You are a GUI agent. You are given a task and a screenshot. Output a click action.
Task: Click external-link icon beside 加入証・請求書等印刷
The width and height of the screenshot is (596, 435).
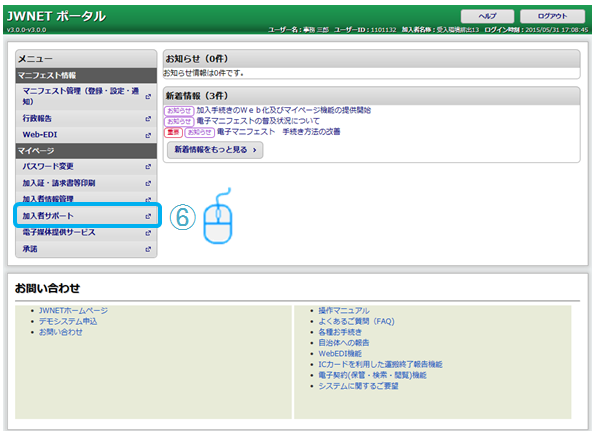coord(148,183)
